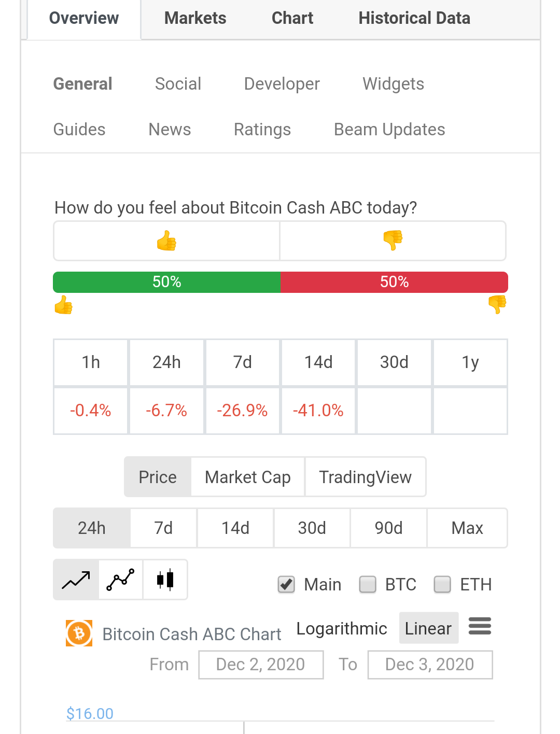The image size is (560, 734).
Task: Vote thumbs up for Bitcoin Cash ABC
Action: click(x=166, y=241)
